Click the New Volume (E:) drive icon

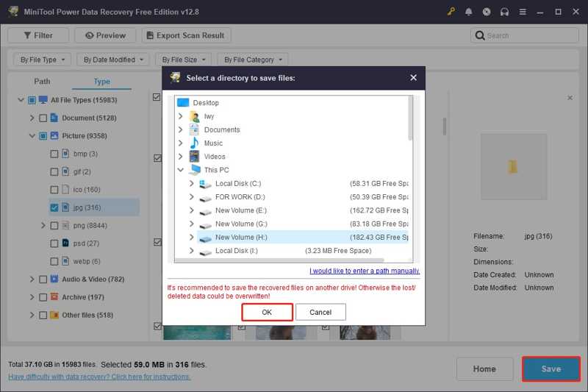click(x=205, y=212)
